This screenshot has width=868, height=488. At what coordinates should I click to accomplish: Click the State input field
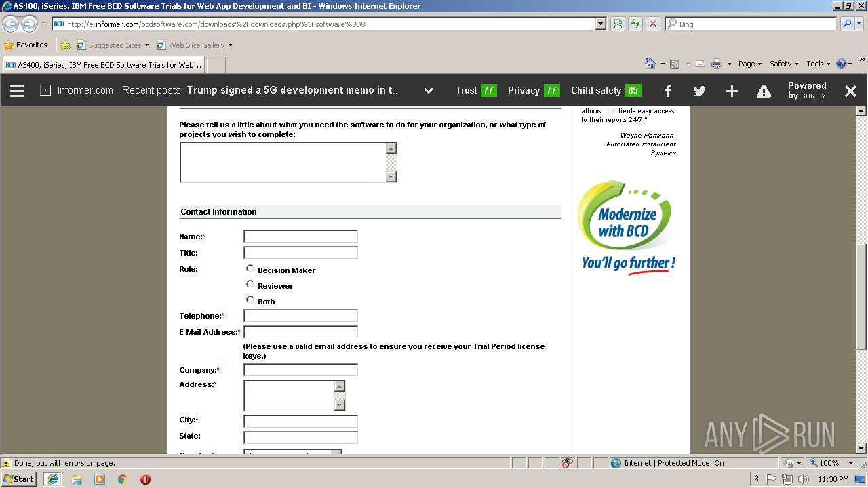(x=300, y=438)
